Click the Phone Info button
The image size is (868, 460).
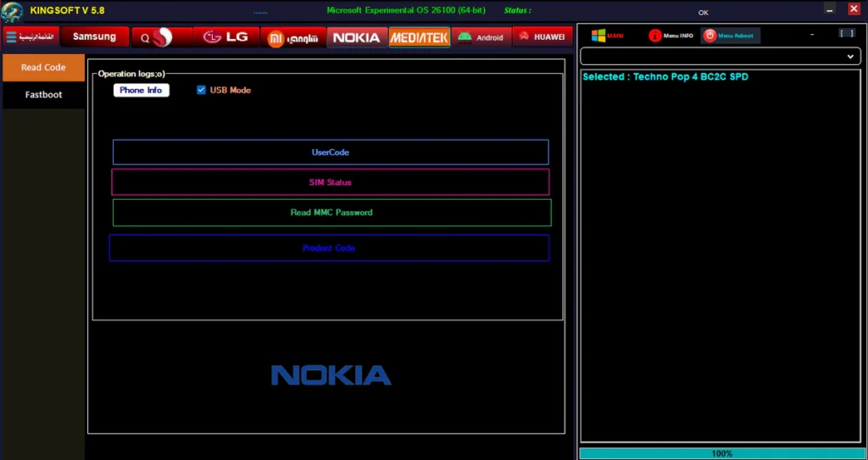(x=142, y=91)
